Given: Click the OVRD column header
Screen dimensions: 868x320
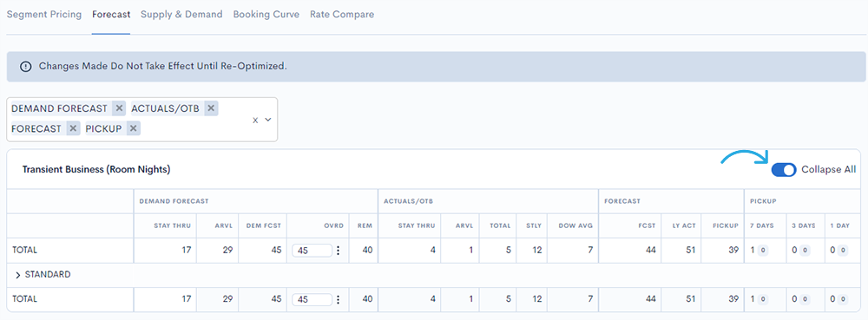Looking at the screenshot, I should pyautogui.click(x=335, y=226).
